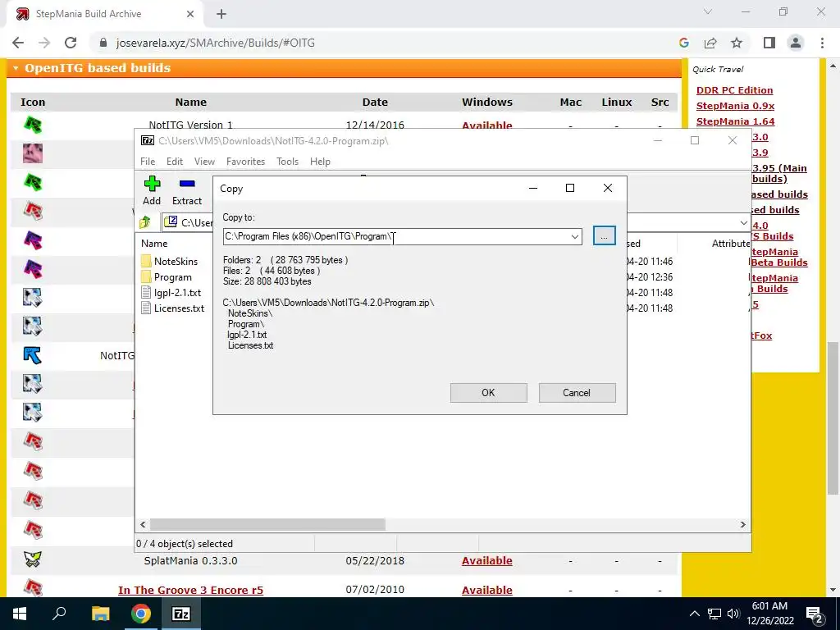Click the 7-Zip Extract toolbar icon

pyautogui.click(x=186, y=191)
